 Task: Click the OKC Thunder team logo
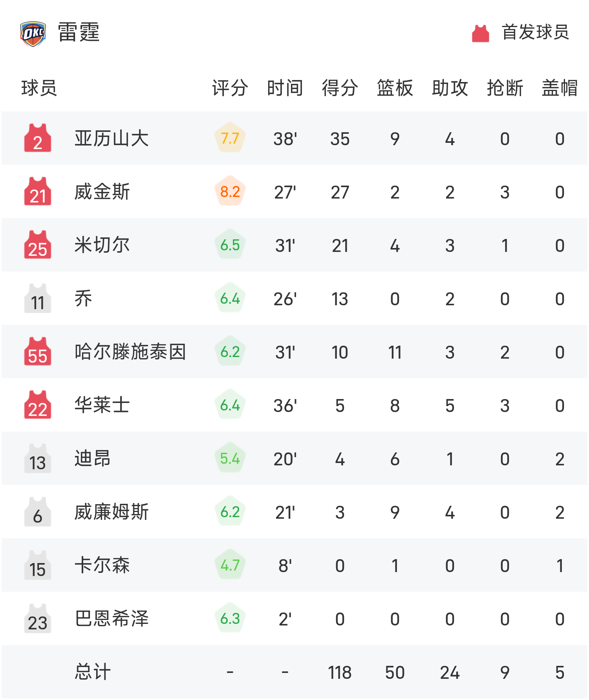point(33,34)
